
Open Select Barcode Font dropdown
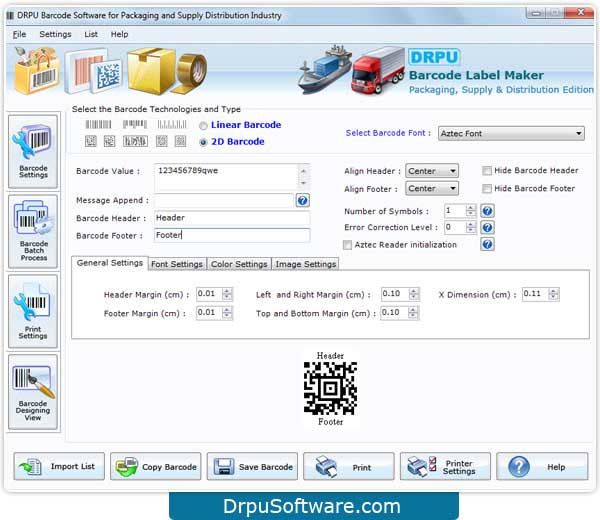511,134
